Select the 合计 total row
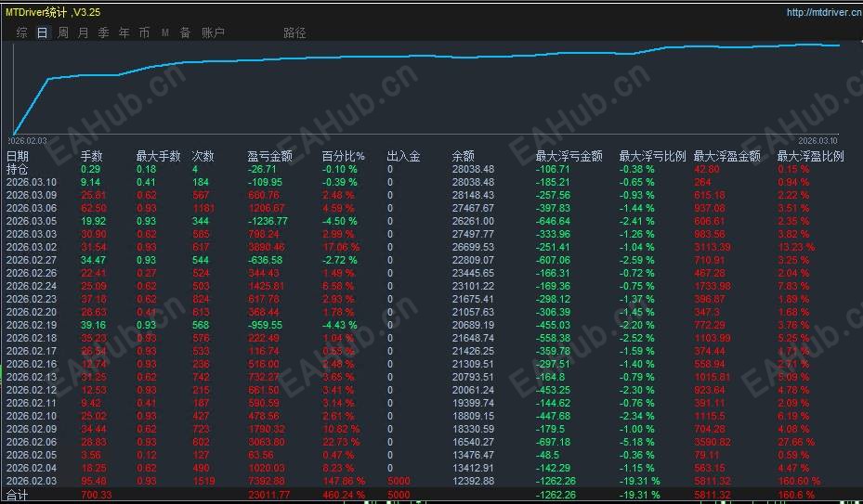 coord(431,495)
